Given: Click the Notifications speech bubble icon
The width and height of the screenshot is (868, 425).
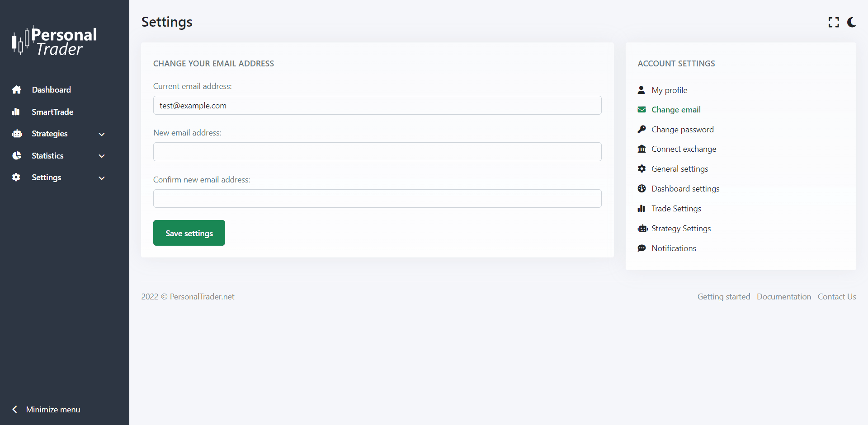Looking at the screenshot, I should [642, 248].
